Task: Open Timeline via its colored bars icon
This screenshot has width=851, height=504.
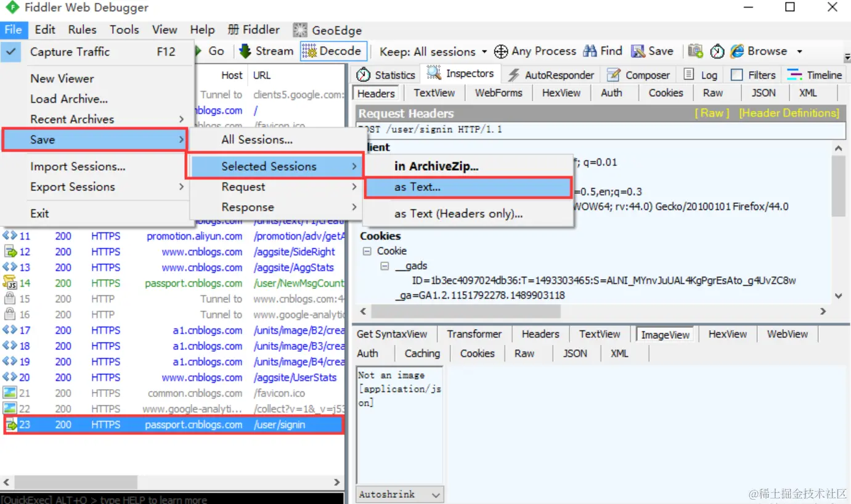Action: 794,75
